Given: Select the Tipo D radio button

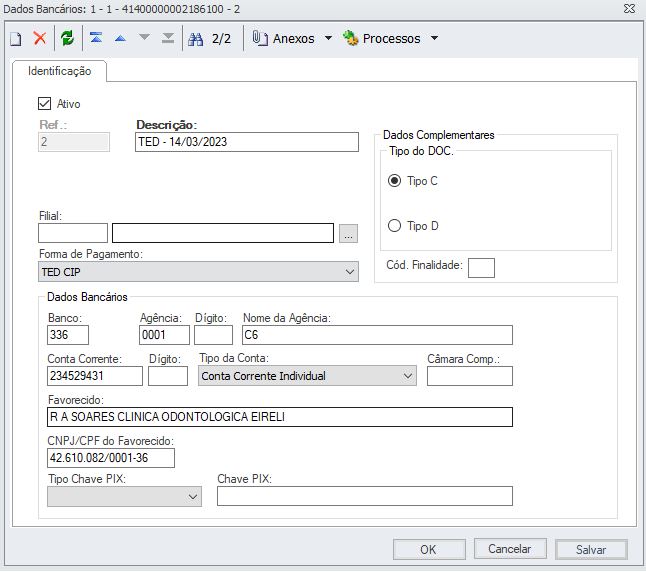Looking at the screenshot, I should pos(394,226).
